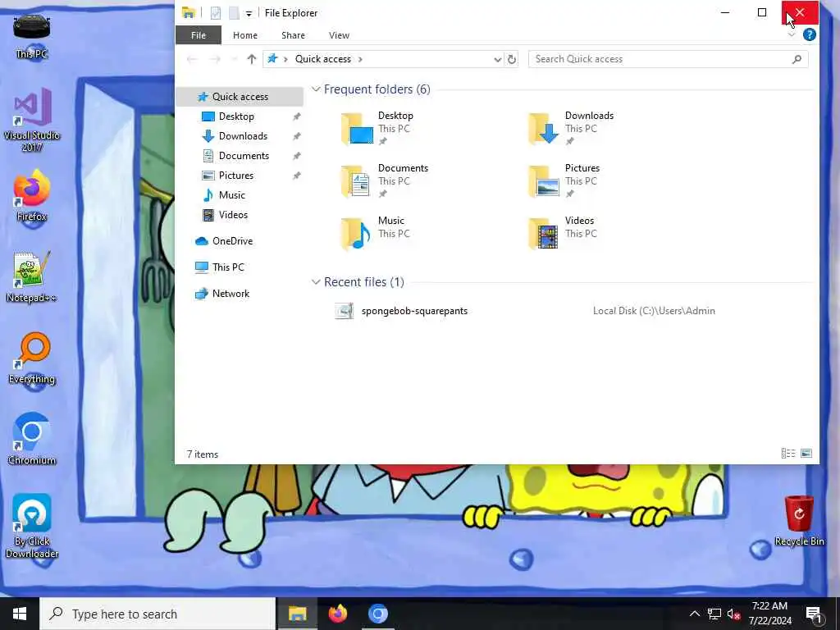
Task: Expand the chevron after Quick access breadcrumb
Action: 360,59
